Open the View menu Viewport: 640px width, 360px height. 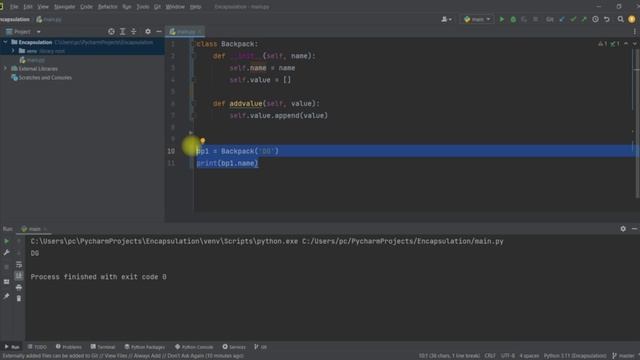click(x=43, y=7)
